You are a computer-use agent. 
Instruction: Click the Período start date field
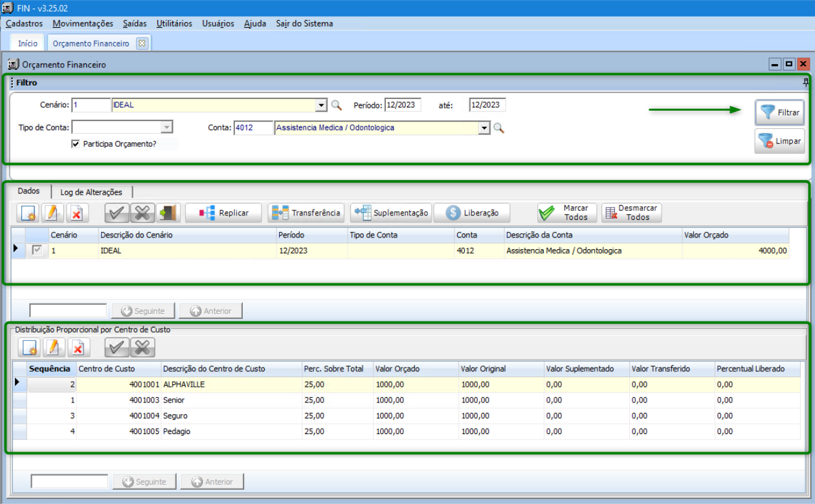coord(402,105)
